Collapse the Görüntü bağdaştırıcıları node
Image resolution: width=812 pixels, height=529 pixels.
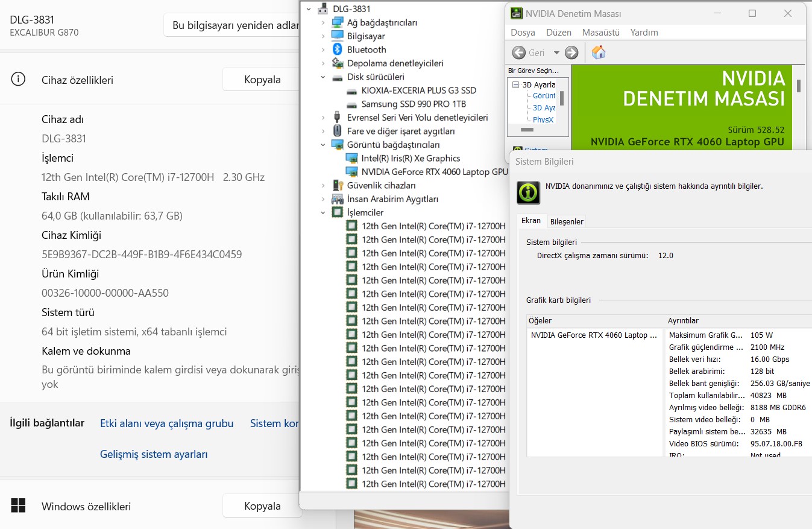coord(323,145)
